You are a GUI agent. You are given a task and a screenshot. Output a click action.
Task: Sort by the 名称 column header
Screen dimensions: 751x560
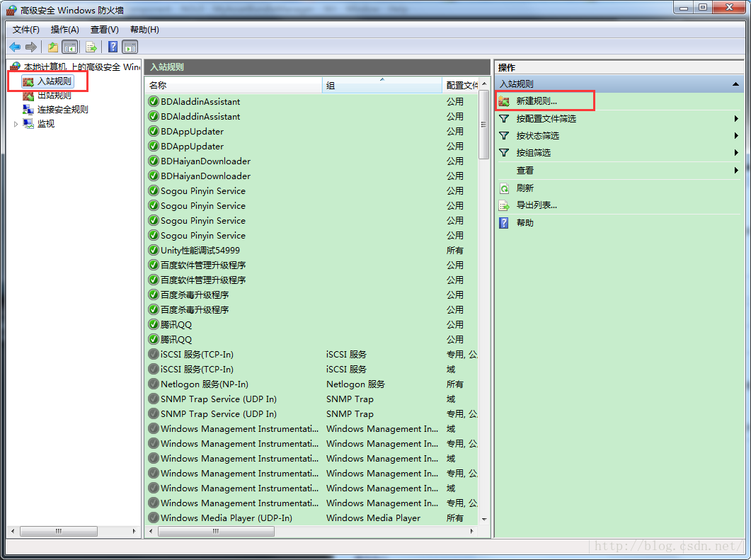(234, 85)
